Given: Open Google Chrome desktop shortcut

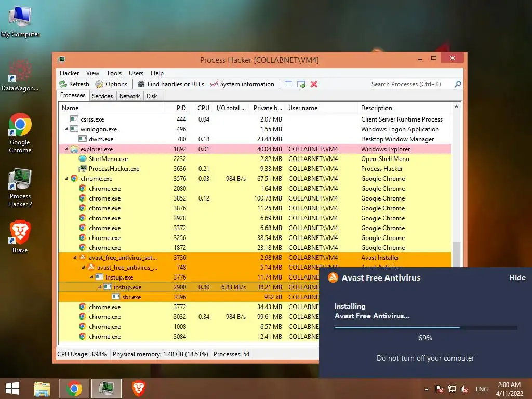Looking at the screenshot, I should [x=20, y=132].
